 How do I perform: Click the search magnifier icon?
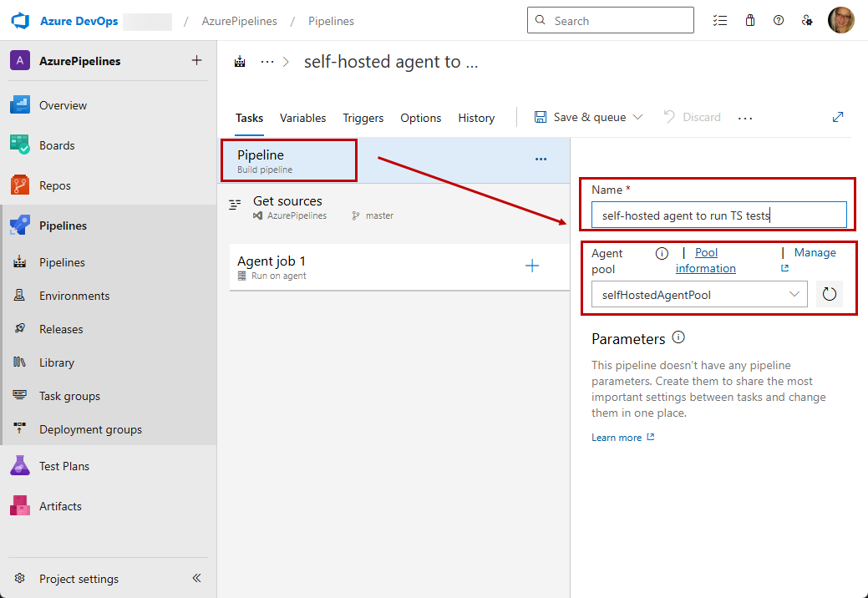tap(541, 21)
